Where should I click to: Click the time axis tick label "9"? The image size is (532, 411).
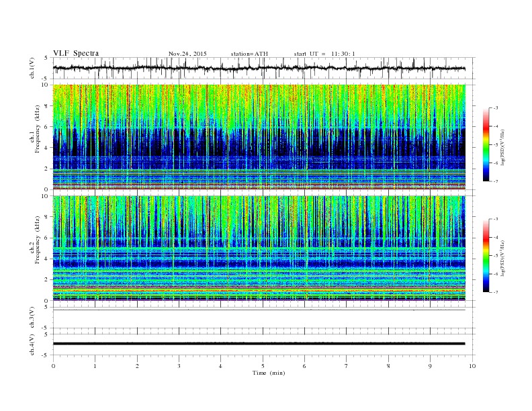(430, 366)
